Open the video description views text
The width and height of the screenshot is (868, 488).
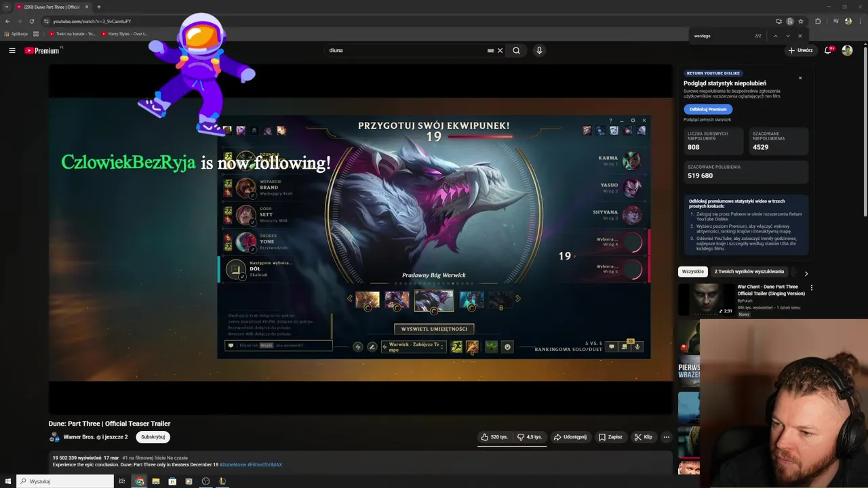point(77,458)
